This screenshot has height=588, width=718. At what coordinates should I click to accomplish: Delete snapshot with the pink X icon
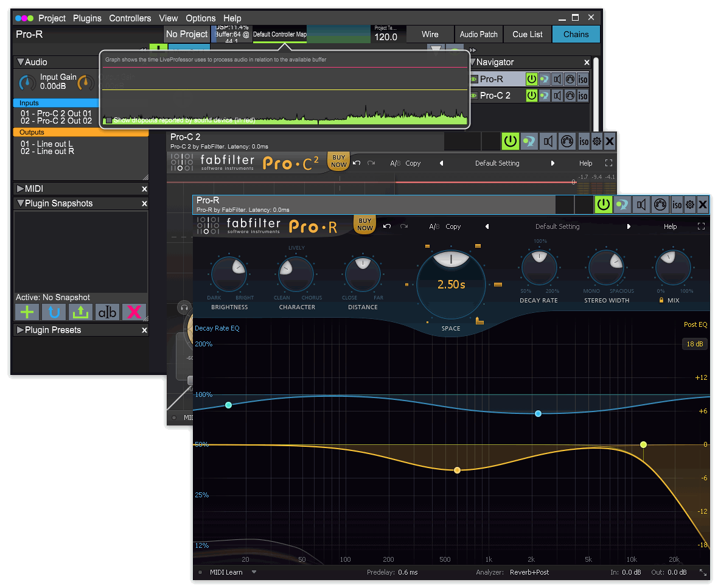134,312
